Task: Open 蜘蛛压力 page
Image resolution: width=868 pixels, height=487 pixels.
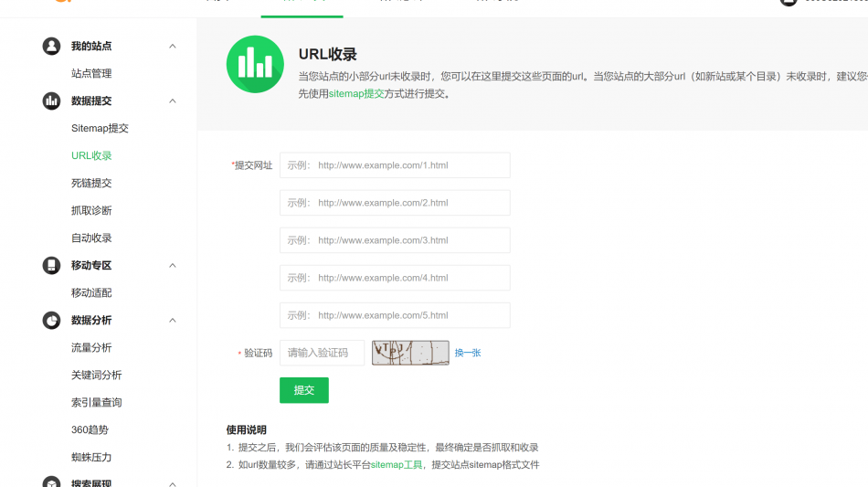Action: tap(91, 457)
